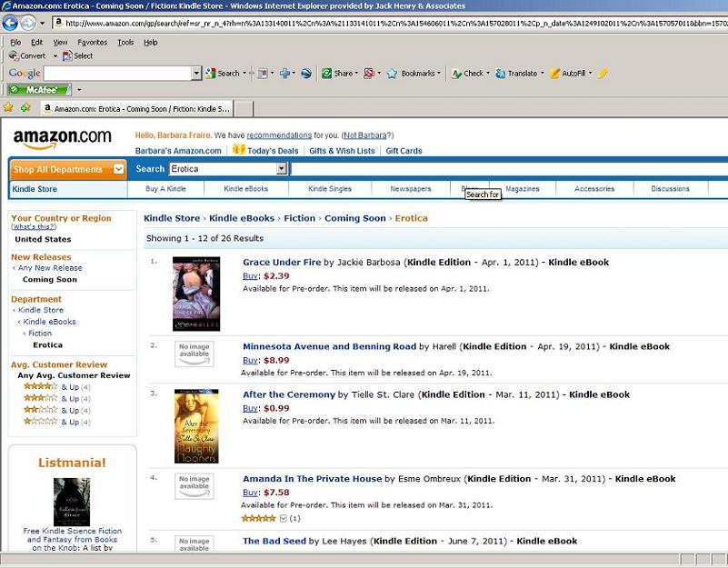
Task: Open the Buy A Kindle tab
Action: click(x=165, y=189)
